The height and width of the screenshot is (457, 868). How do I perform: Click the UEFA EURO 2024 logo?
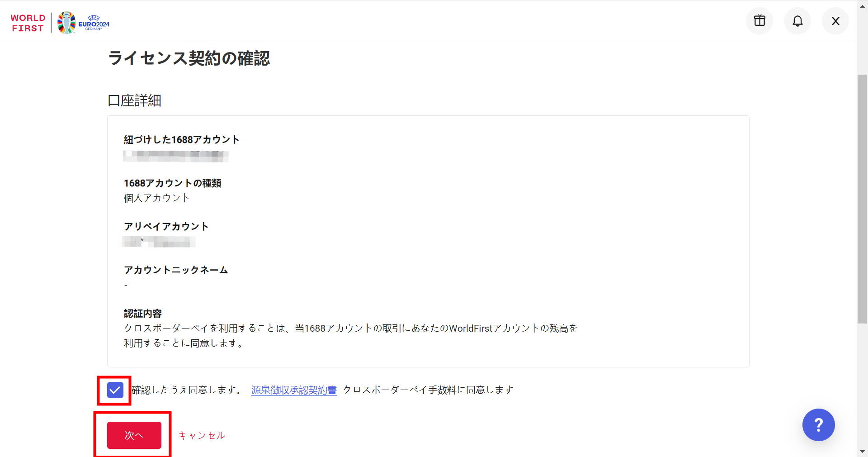click(x=83, y=22)
